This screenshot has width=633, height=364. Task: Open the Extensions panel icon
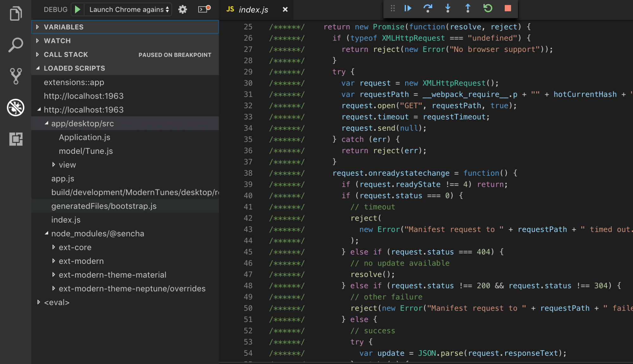click(16, 139)
